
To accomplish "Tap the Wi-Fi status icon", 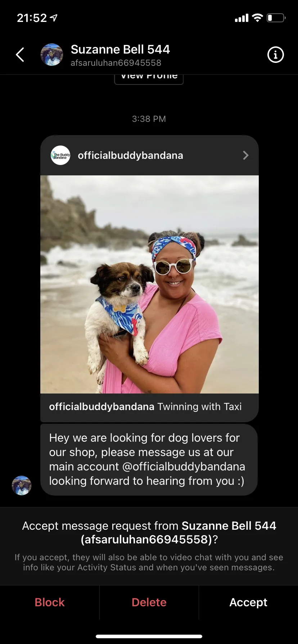I will pyautogui.click(x=257, y=18).
